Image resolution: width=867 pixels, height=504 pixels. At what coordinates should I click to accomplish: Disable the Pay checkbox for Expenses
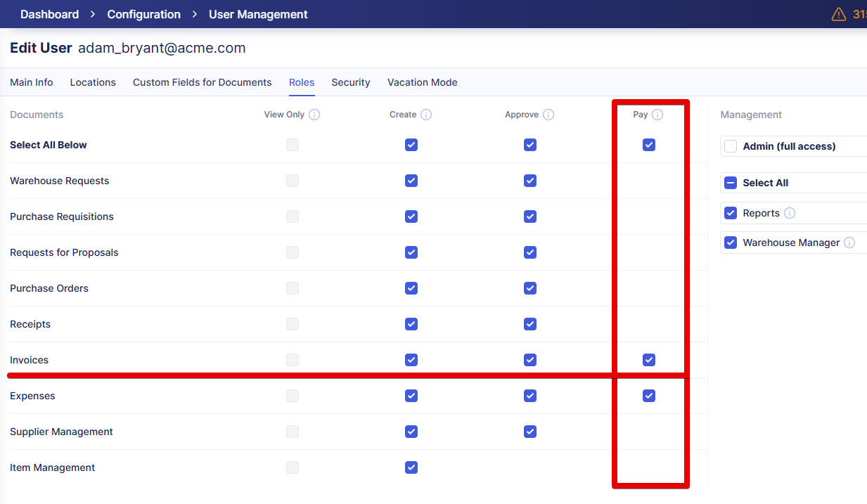(x=649, y=396)
